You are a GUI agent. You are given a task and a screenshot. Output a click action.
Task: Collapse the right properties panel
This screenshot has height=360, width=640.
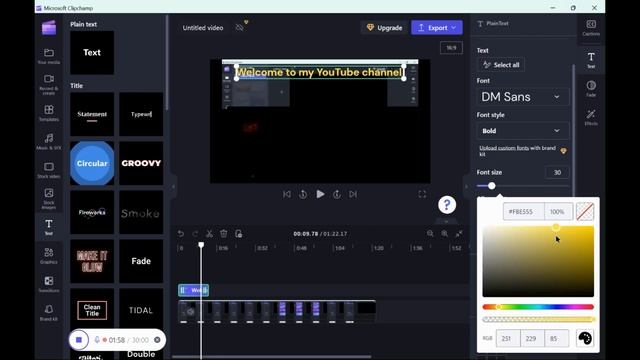point(466,187)
